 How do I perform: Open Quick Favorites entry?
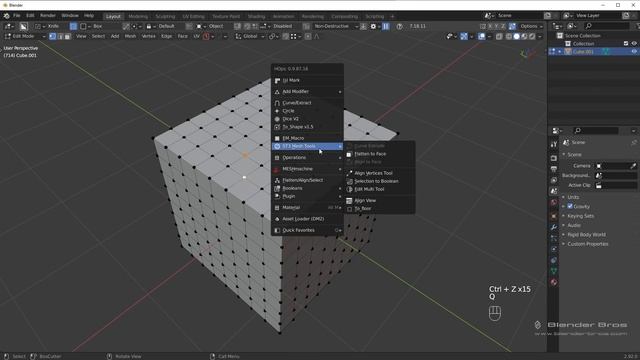[x=307, y=230]
